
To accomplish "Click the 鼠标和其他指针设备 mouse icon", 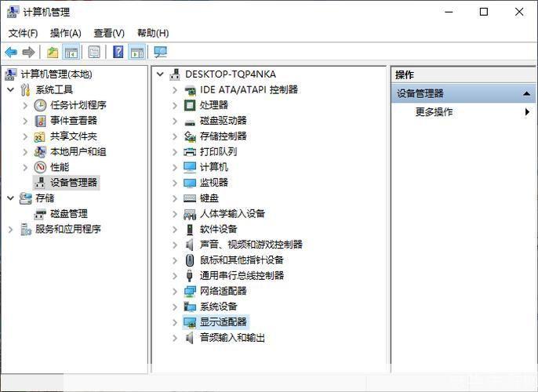I will click(x=190, y=260).
